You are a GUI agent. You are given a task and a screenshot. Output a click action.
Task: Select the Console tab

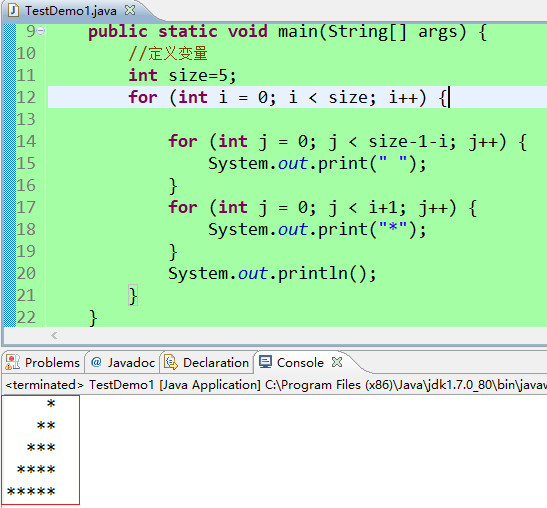click(300, 363)
